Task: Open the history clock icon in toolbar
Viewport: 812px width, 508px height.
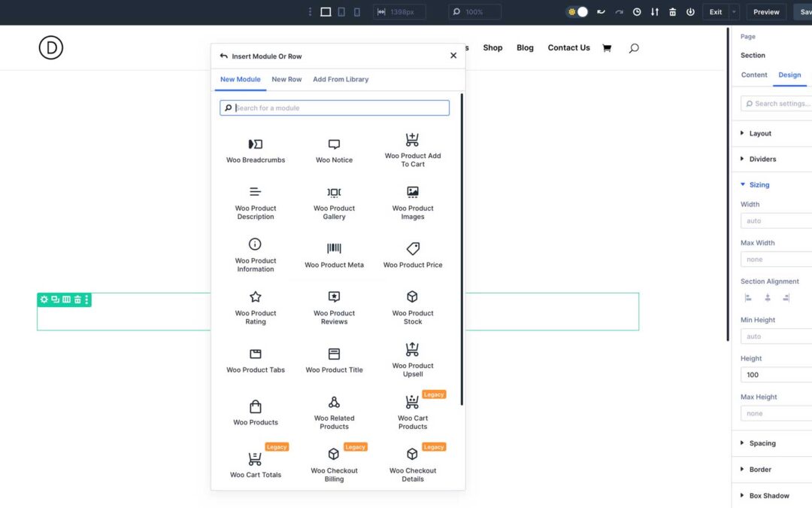Action: pos(637,12)
